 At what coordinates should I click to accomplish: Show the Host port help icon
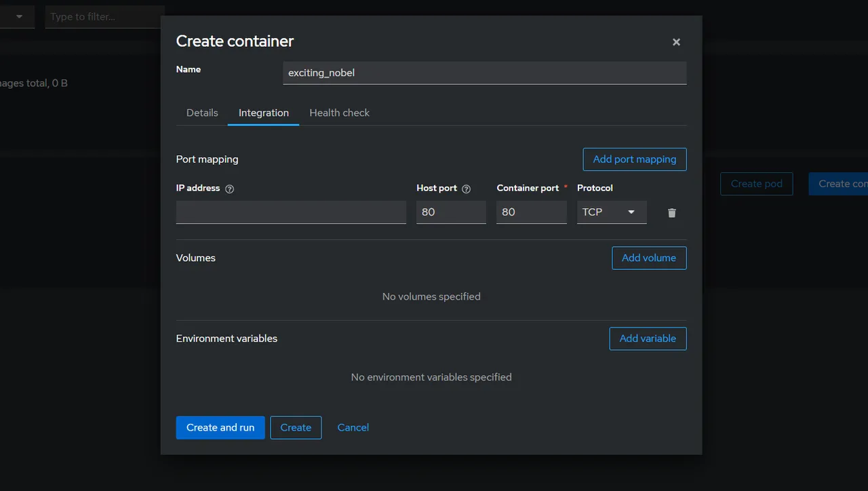coord(466,189)
